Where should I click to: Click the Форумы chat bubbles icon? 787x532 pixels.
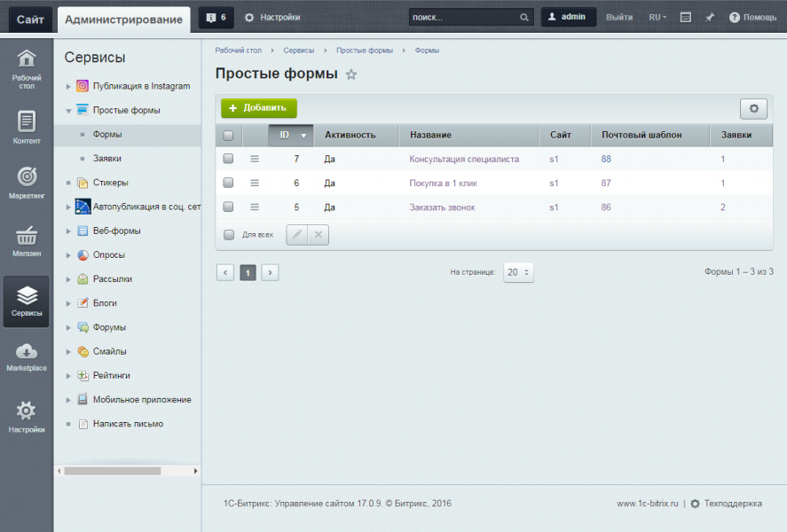point(83,327)
